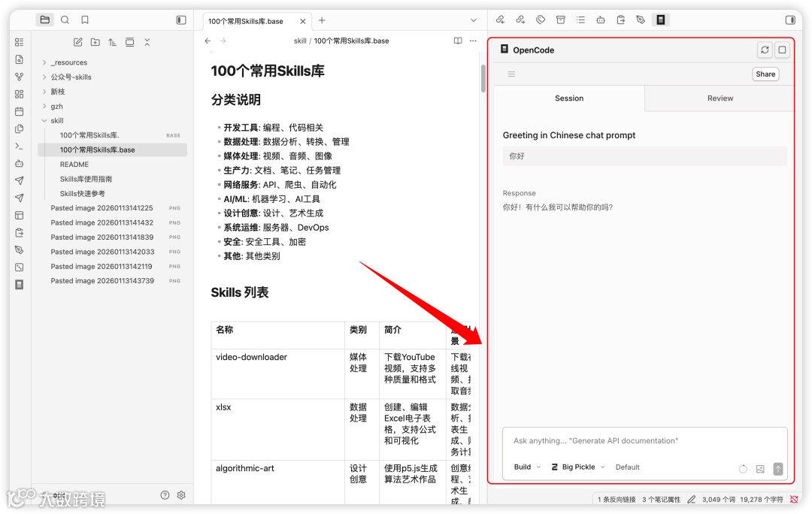Navigate forward with right arrow
This screenshot has width=812, height=514.
tap(223, 41)
